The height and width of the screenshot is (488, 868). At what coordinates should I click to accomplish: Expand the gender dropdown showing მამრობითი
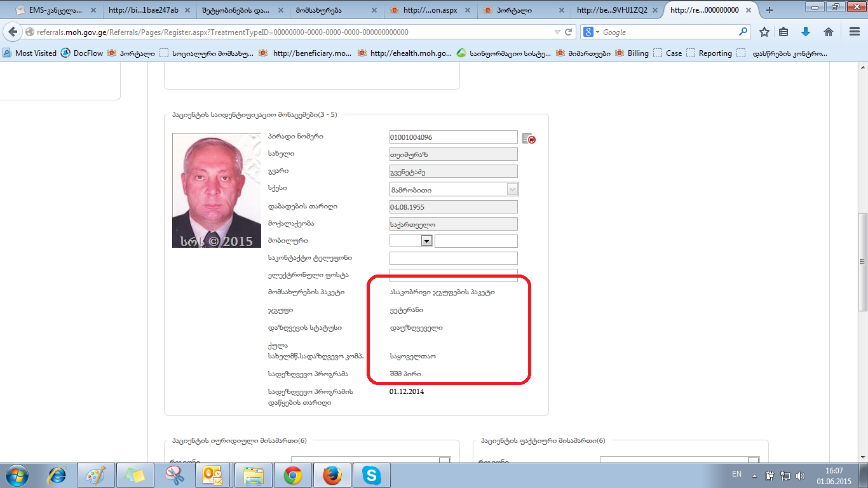(x=512, y=189)
